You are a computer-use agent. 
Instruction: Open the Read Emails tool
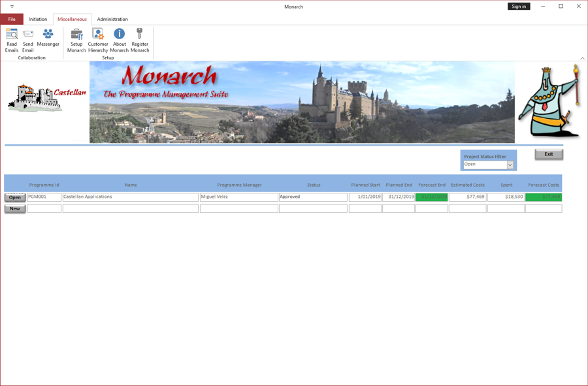point(12,40)
